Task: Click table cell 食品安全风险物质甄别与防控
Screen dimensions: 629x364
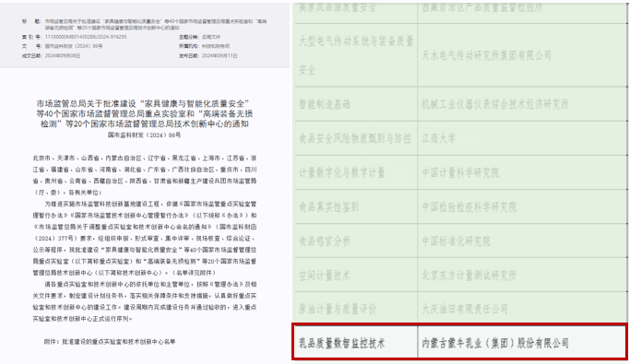Action: pos(356,139)
